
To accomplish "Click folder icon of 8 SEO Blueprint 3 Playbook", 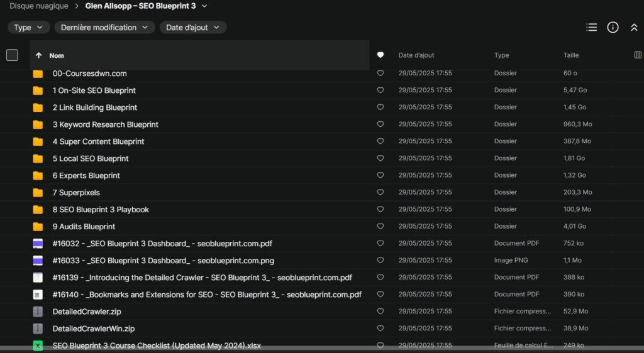I will [38, 210].
